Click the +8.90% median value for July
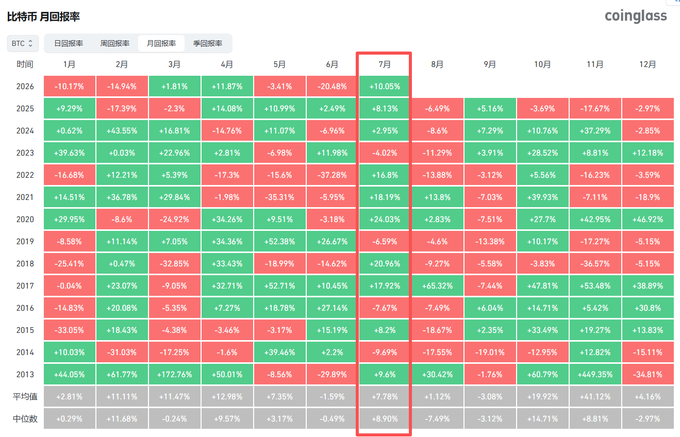The image size is (680, 437). pos(384,418)
